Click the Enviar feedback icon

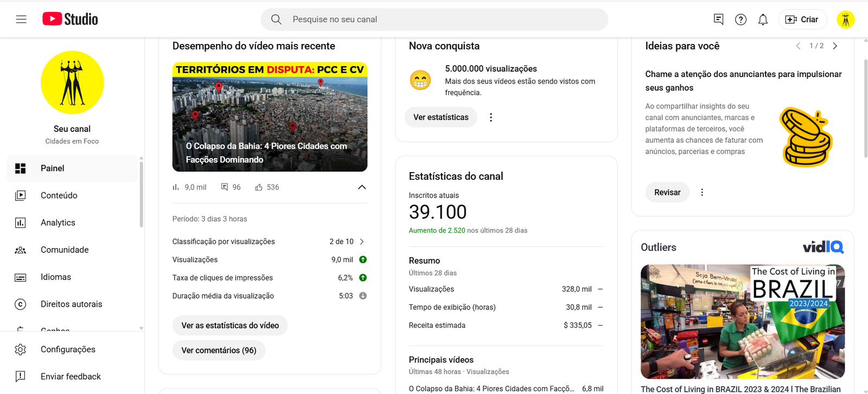[x=21, y=377]
